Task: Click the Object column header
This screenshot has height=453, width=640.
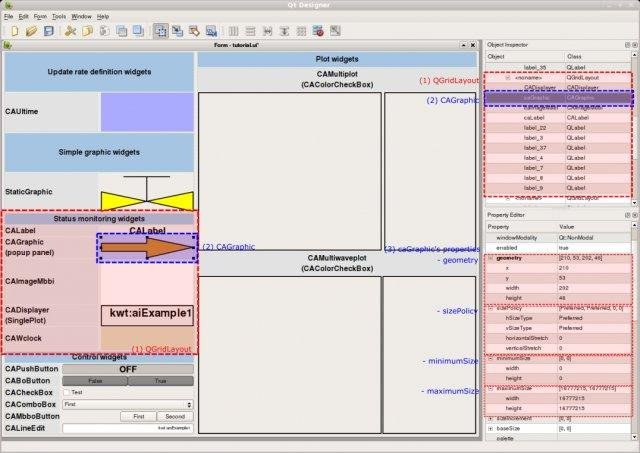Action: [525, 57]
